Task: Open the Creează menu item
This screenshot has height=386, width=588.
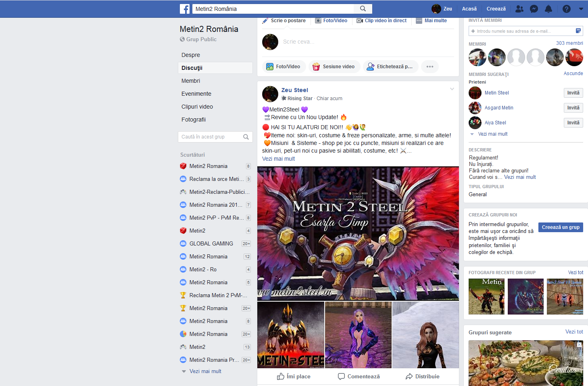Action: [496, 9]
